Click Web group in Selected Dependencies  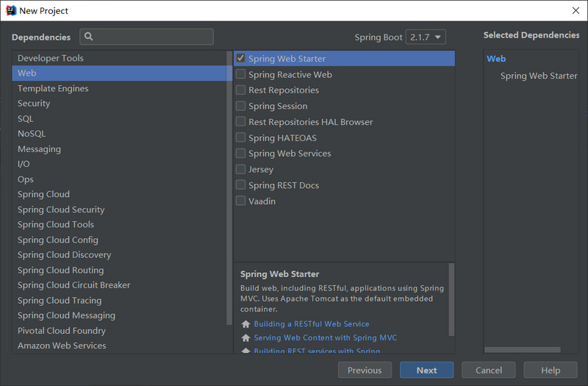496,59
